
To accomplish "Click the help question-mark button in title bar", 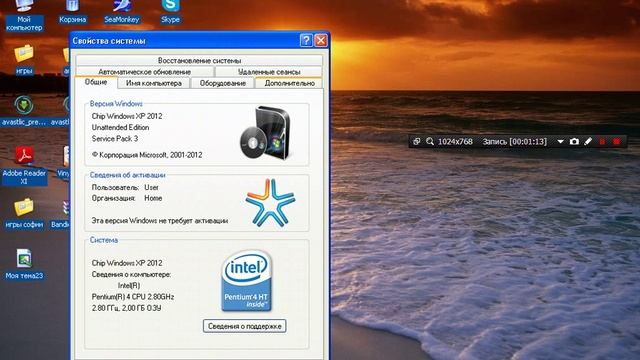I will [306, 40].
